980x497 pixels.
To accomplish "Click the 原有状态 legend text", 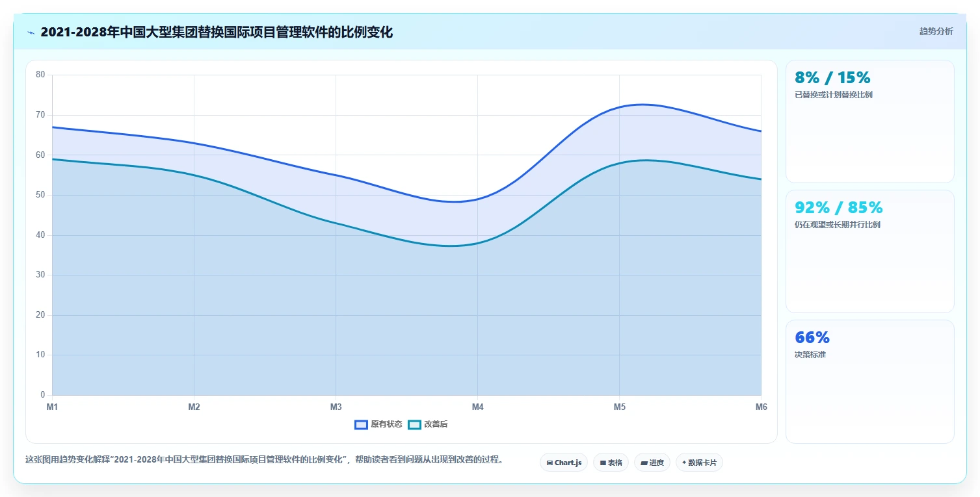I will (386, 425).
